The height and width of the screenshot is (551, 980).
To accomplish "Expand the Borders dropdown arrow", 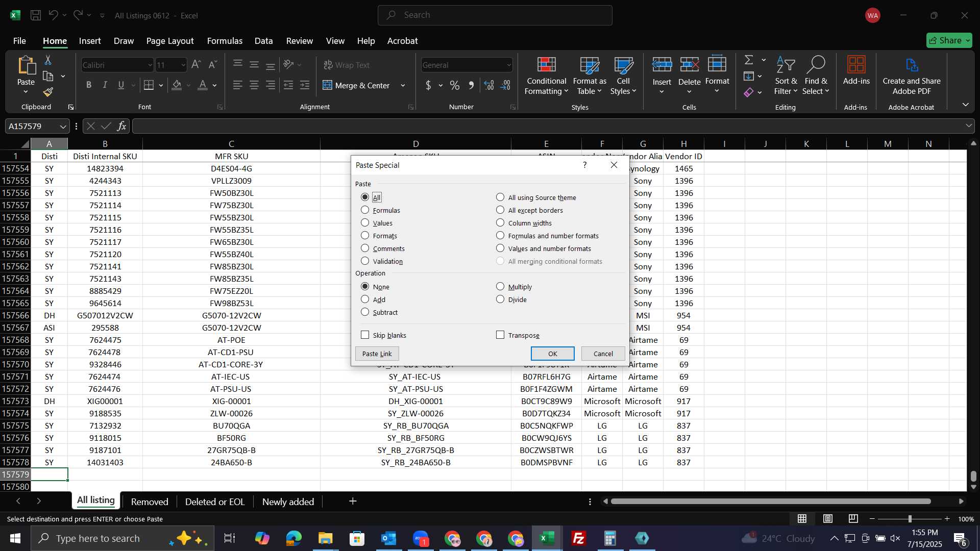I will [161, 85].
